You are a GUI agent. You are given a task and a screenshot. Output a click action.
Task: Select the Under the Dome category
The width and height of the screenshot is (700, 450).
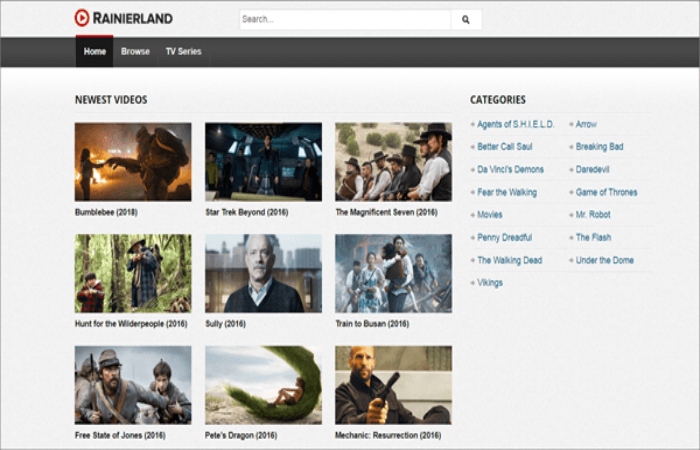tap(605, 260)
